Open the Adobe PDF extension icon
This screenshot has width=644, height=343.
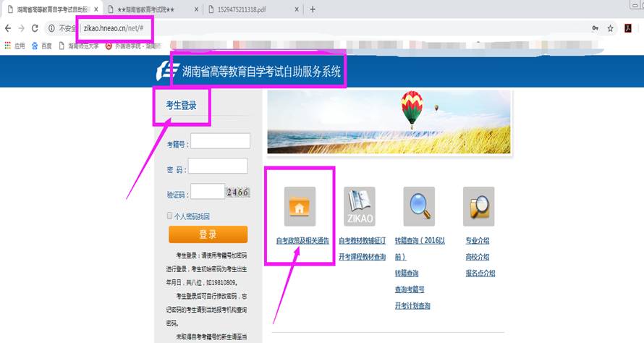[629, 28]
